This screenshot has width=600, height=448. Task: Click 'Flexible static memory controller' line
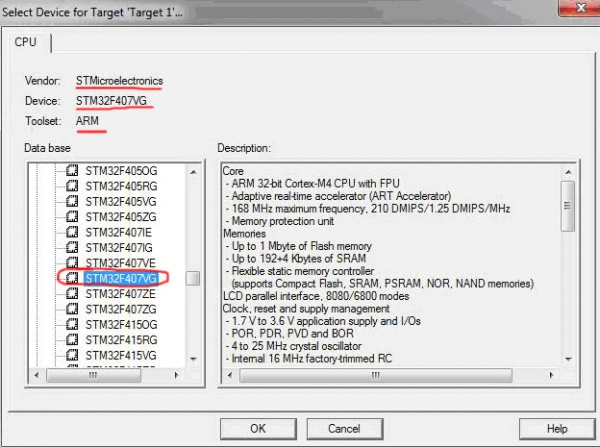pyautogui.click(x=300, y=271)
